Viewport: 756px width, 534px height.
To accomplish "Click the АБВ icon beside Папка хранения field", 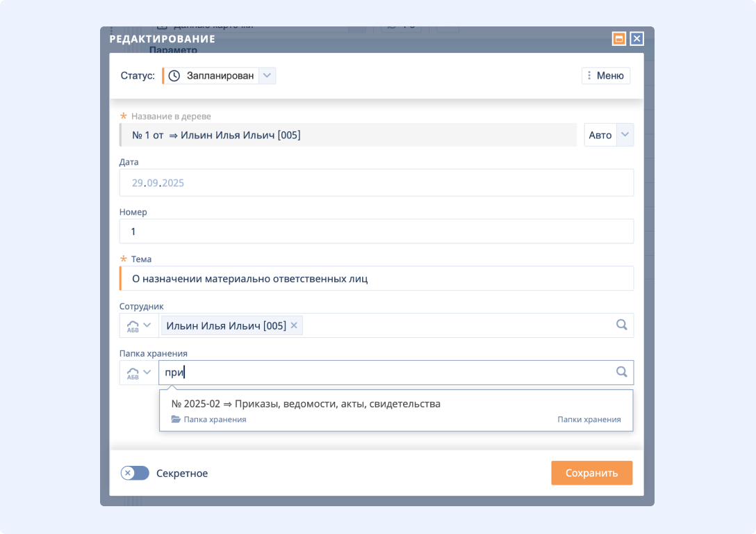I will tap(132, 373).
